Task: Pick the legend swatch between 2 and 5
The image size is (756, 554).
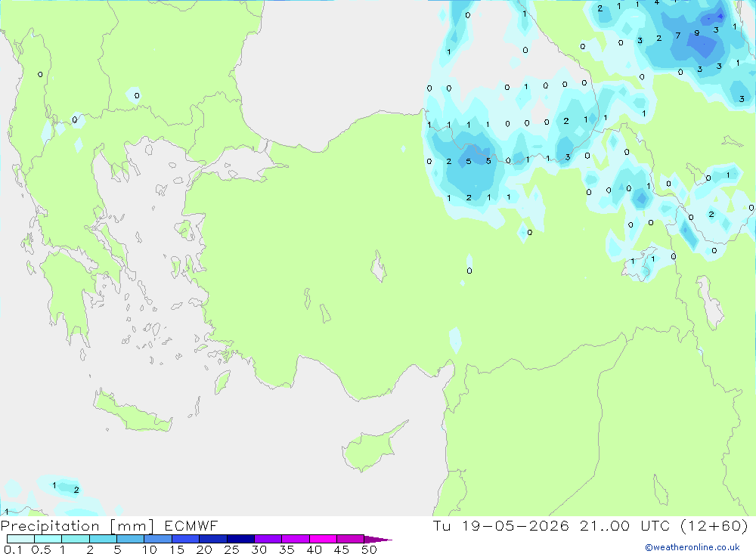Action: pyautogui.click(x=103, y=539)
